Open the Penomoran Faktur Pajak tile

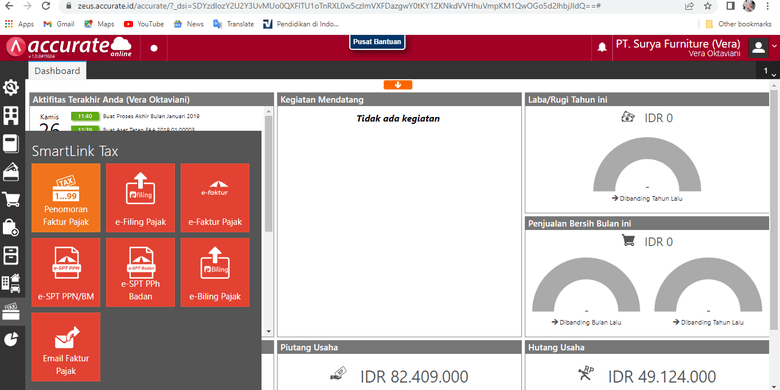point(66,197)
